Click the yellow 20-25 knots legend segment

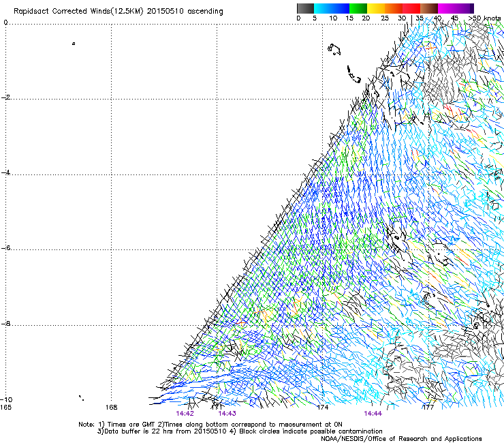pyautogui.click(x=376, y=8)
